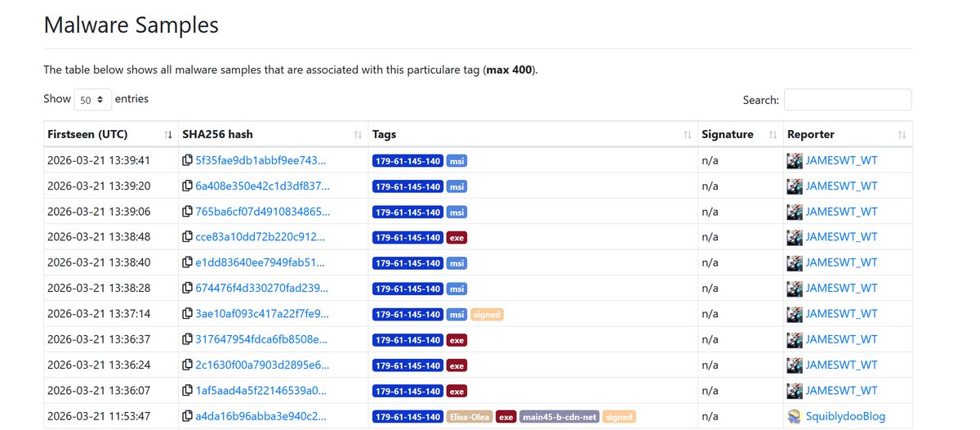Click exe tag in the 317647954fdca6fb row
The height and width of the screenshot is (430, 980).
tap(457, 340)
